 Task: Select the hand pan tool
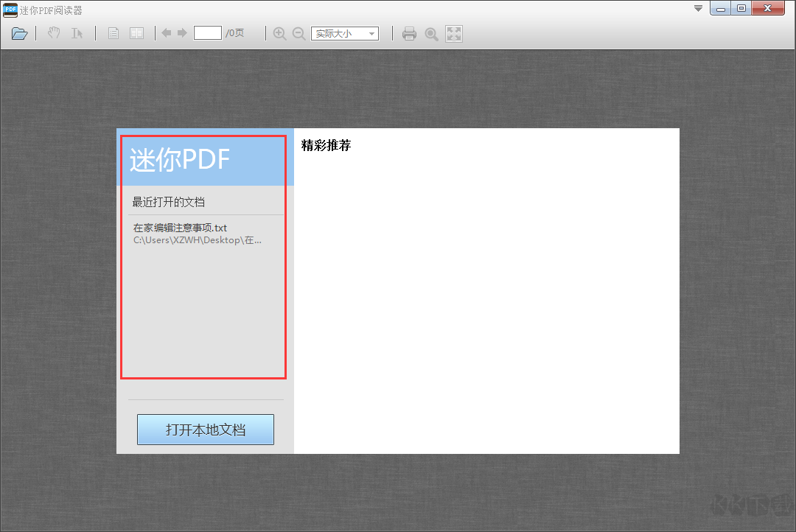pos(52,32)
